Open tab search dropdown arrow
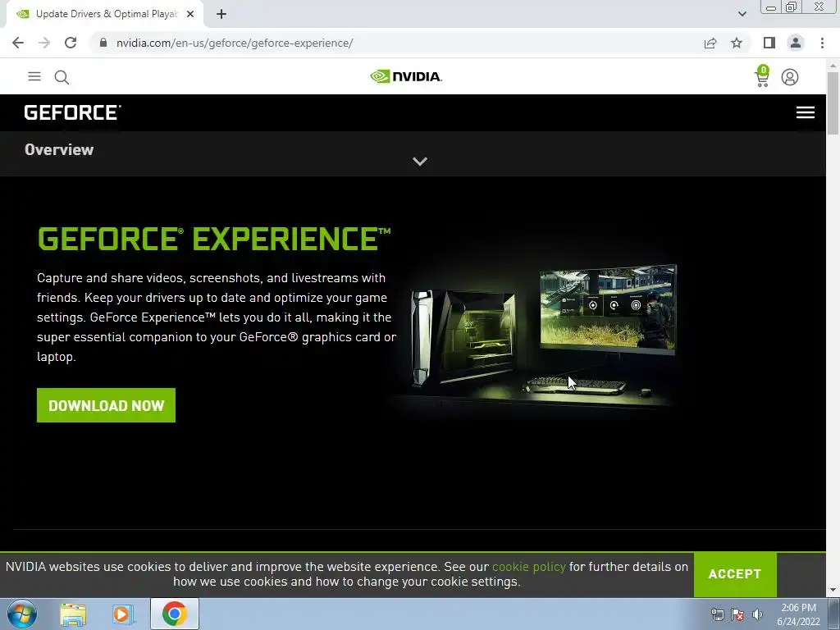 point(742,15)
